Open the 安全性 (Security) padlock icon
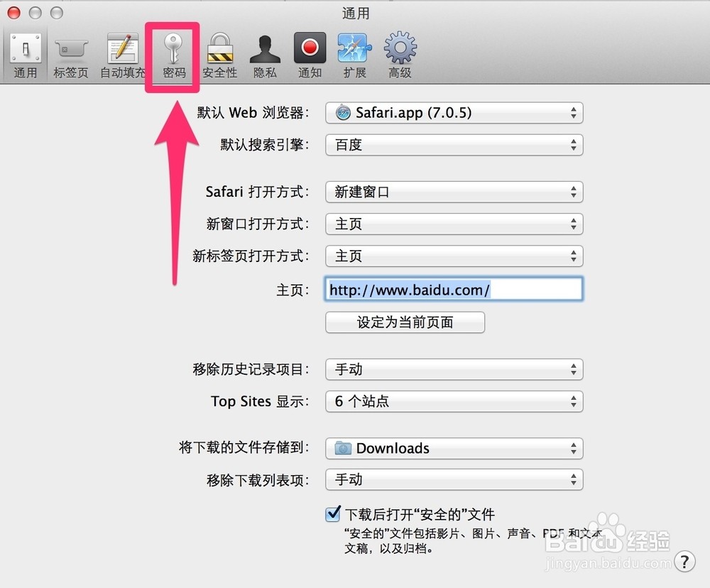710x588 pixels. 220,55
